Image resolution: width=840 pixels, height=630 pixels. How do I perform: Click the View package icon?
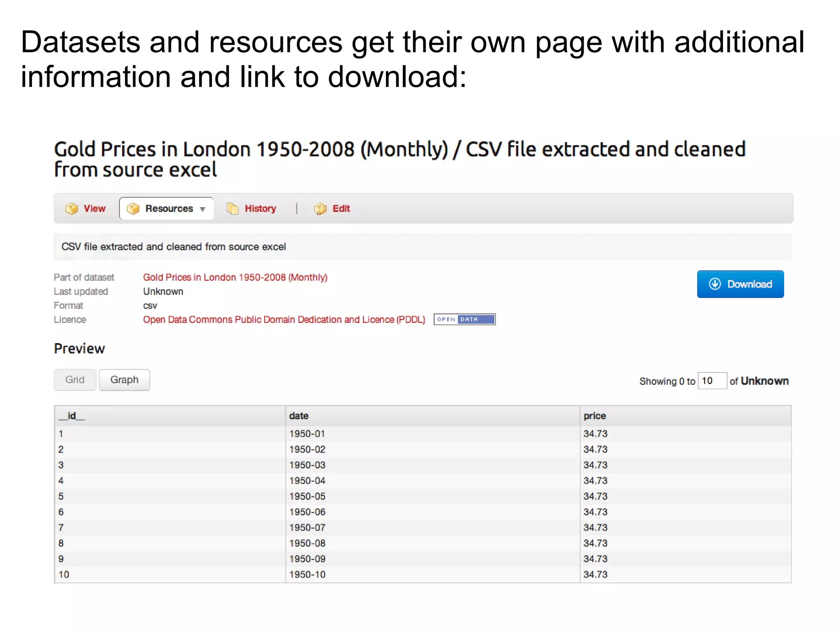click(x=71, y=209)
